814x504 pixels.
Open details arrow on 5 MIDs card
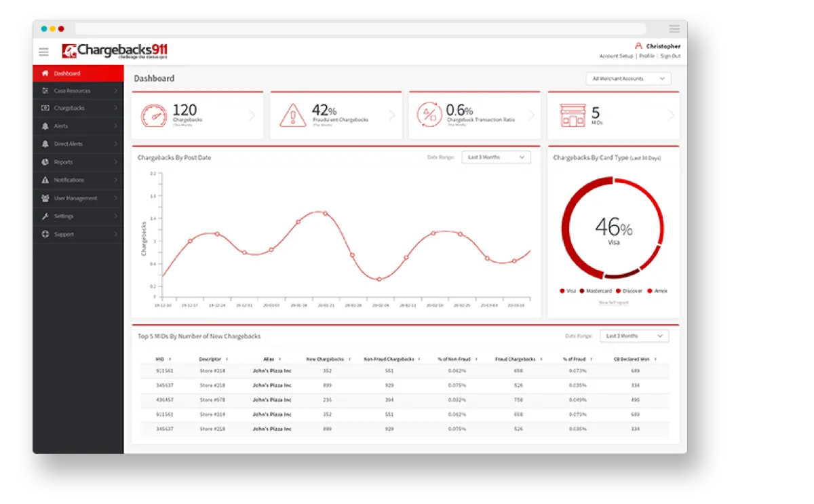[671, 115]
